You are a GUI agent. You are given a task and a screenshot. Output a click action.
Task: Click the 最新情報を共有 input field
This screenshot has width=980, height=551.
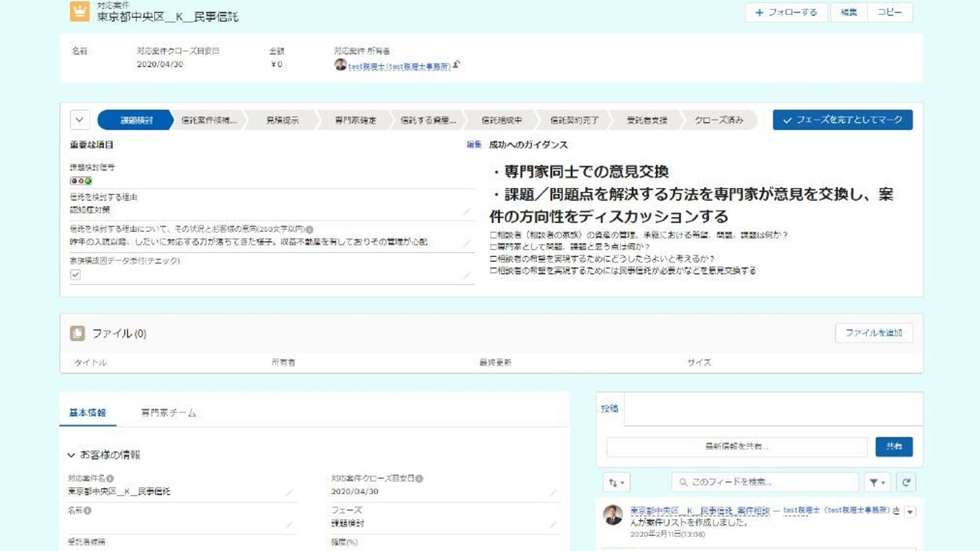(737, 446)
